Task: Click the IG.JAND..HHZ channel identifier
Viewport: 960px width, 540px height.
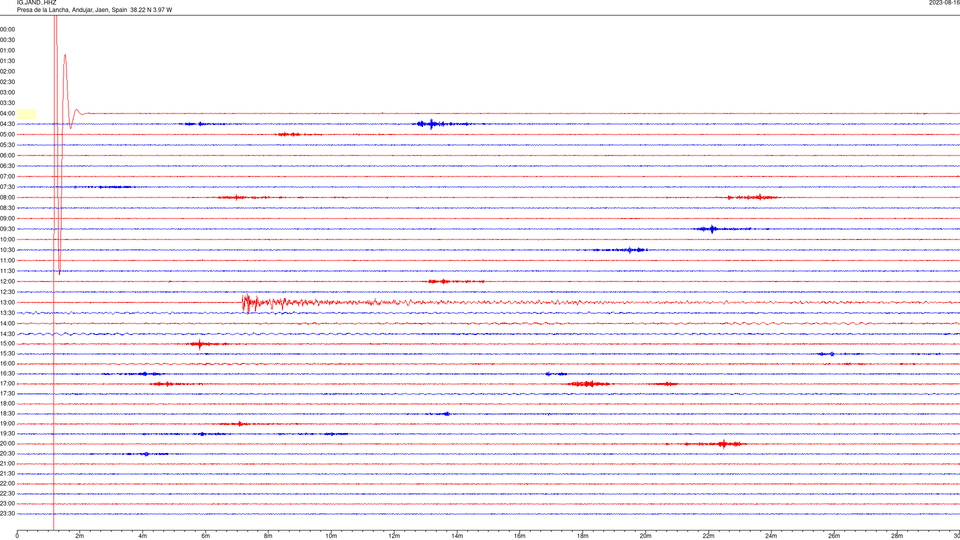Action: tap(36, 3)
